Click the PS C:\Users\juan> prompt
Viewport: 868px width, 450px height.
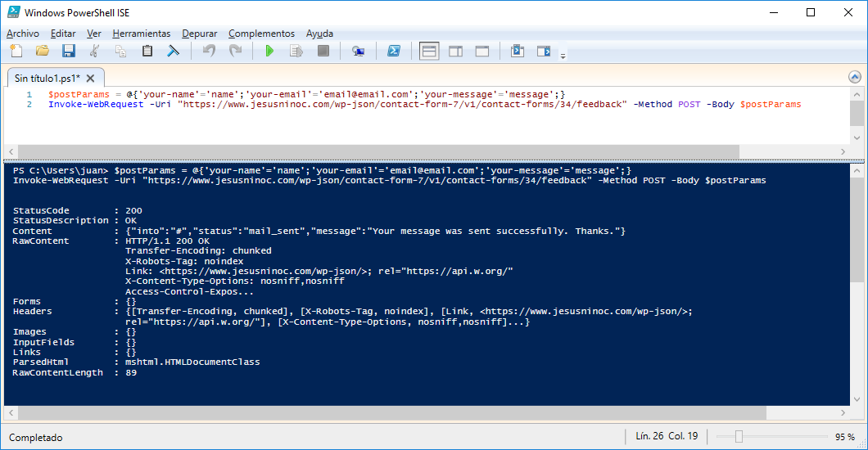point(61,171)
